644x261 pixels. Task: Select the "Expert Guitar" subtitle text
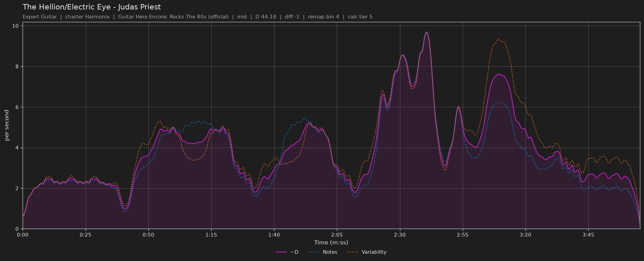coord(40,17)
